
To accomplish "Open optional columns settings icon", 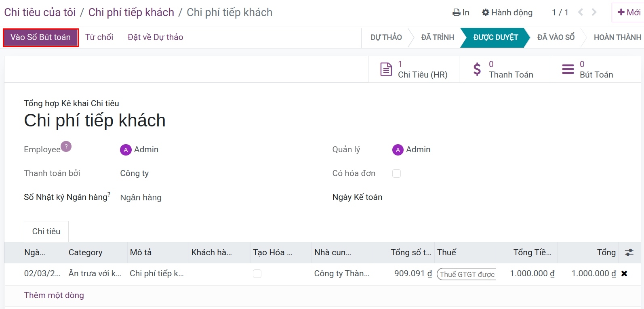I will pyautogui.click(x=629, y=252).
